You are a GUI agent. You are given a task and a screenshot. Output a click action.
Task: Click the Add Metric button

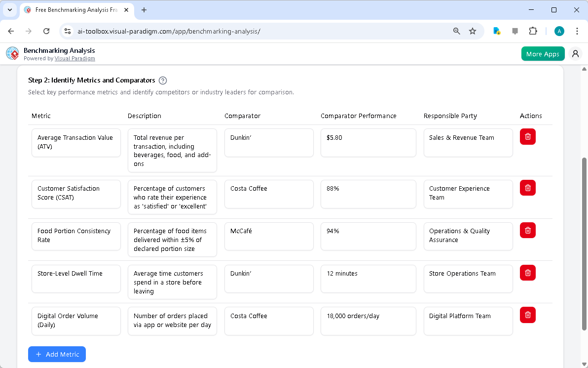pyautogui.click(x=57, y=354)
